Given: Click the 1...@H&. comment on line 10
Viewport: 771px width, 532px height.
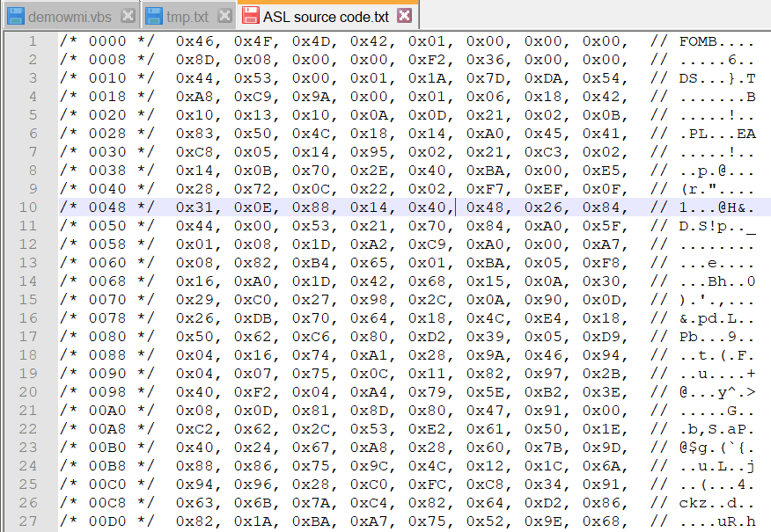Looking at the screenshot, I should [x=716, y=208].
